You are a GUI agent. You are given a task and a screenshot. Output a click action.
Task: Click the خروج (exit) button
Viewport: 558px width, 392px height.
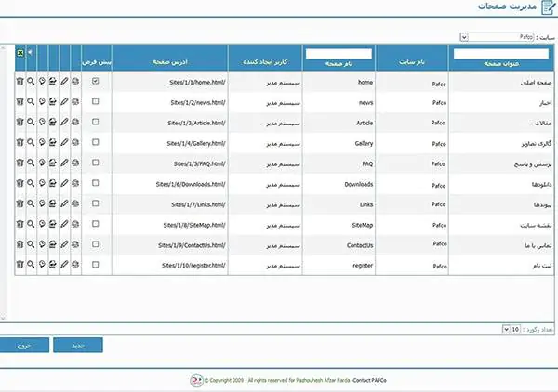[24, 345]
